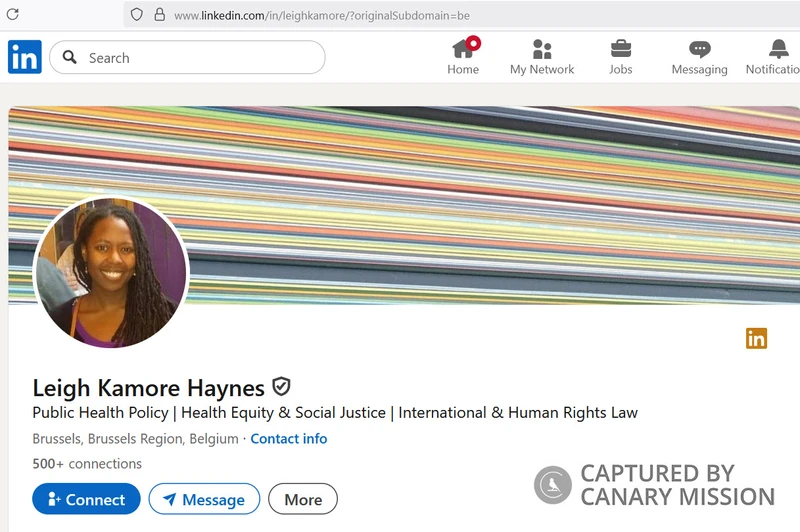Select the LinkedIn URL address bar
The image size is (800, 532).
point(462,15)
